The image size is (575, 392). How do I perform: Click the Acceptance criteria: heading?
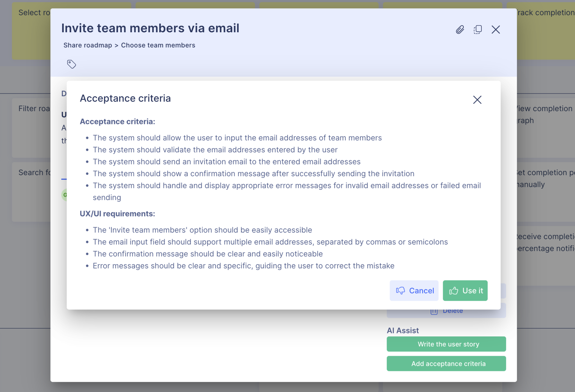pyautogui.click(x=117, y=122)
